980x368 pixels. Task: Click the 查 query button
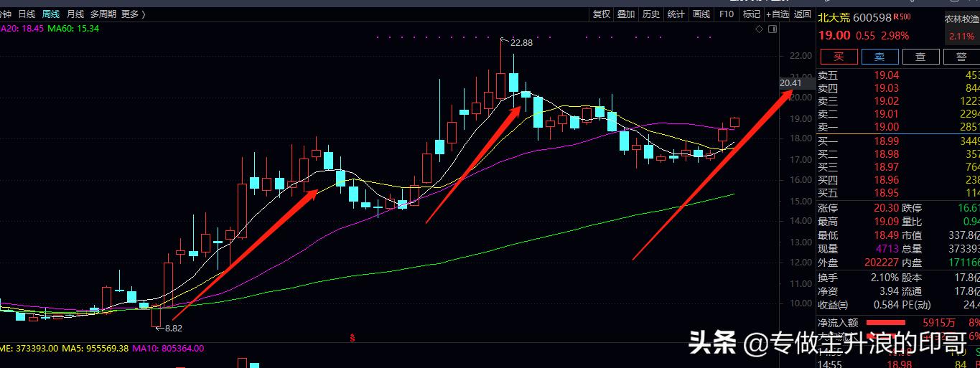(920, 57)
